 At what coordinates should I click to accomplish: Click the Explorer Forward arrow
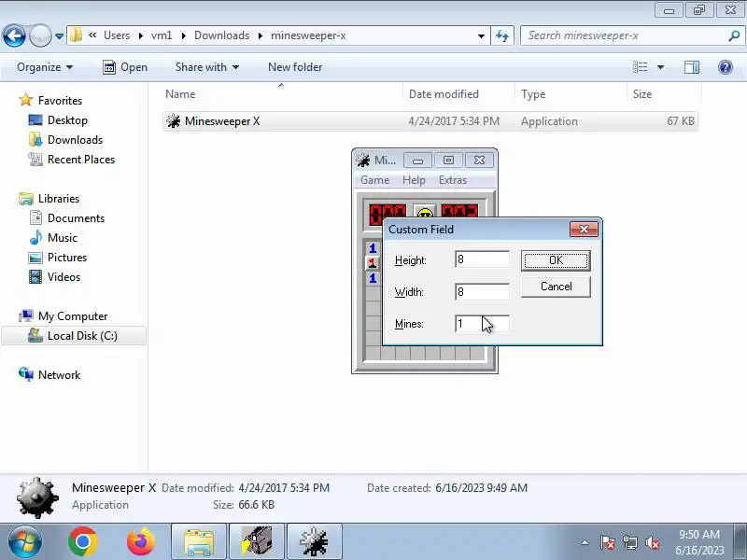(40, 35)
